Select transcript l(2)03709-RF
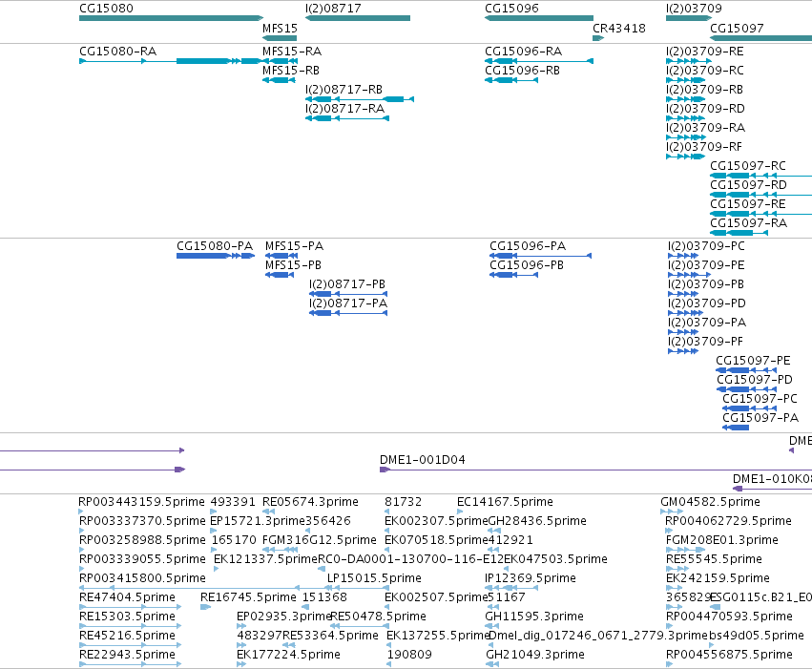Screen dimensions: 812x669 tap(704, 147)
